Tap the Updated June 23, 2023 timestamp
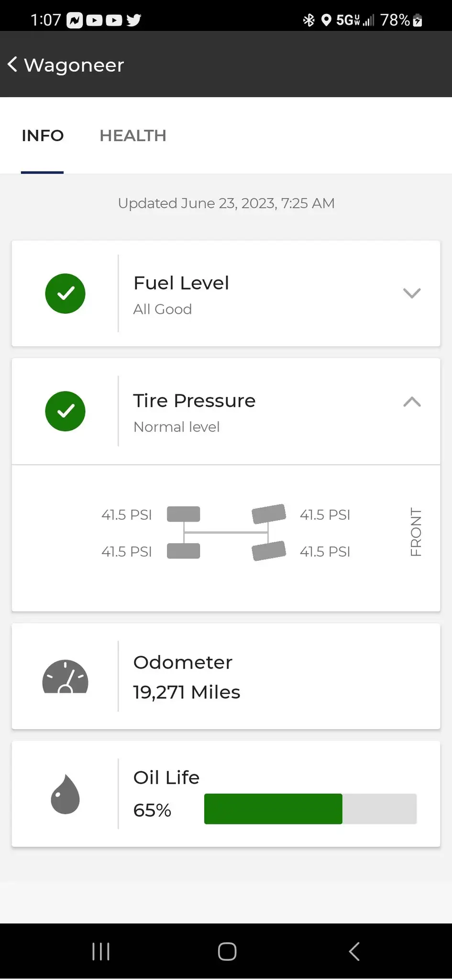The height and width of the screenshot is (980, 452). pyautogui.click(x=226, y=203)
